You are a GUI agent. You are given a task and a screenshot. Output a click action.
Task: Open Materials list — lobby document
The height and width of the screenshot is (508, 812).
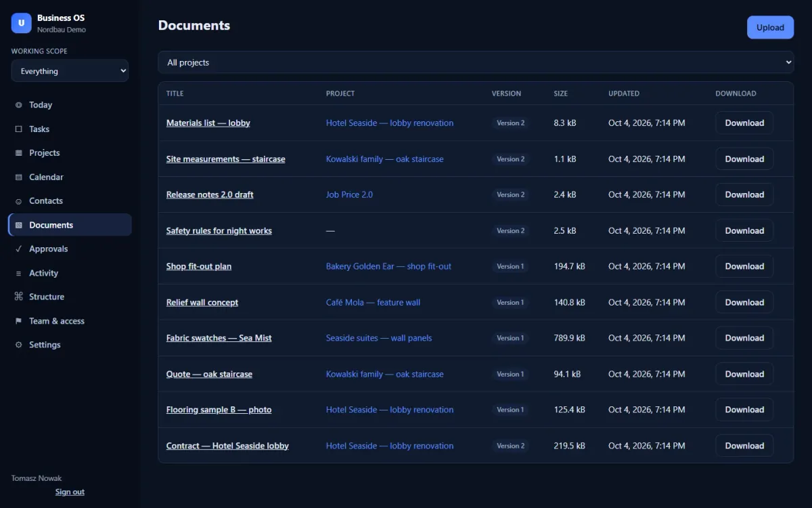(208, 123)
